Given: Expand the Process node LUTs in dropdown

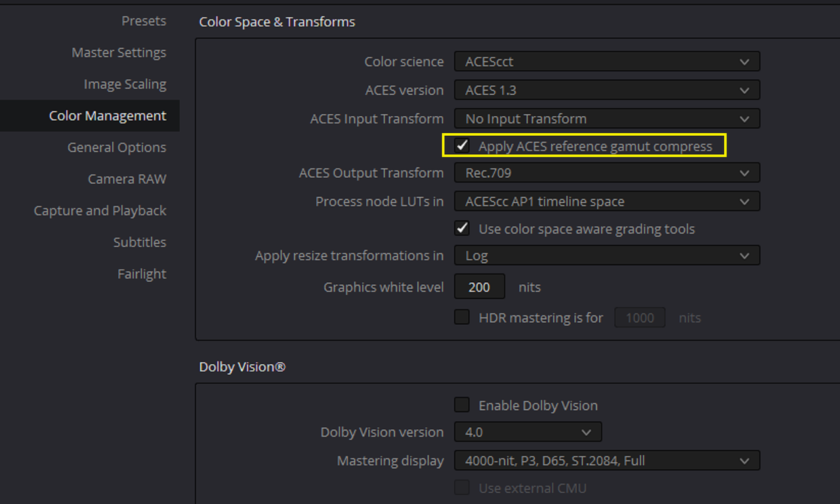Looking at the screenshot, I should pyautogui.click(x=607, y=201).
